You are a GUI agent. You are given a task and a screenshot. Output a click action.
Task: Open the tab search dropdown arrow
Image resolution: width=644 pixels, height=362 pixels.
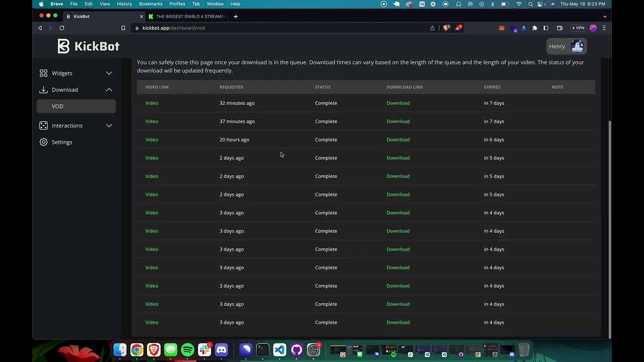(x=605, y=17)
